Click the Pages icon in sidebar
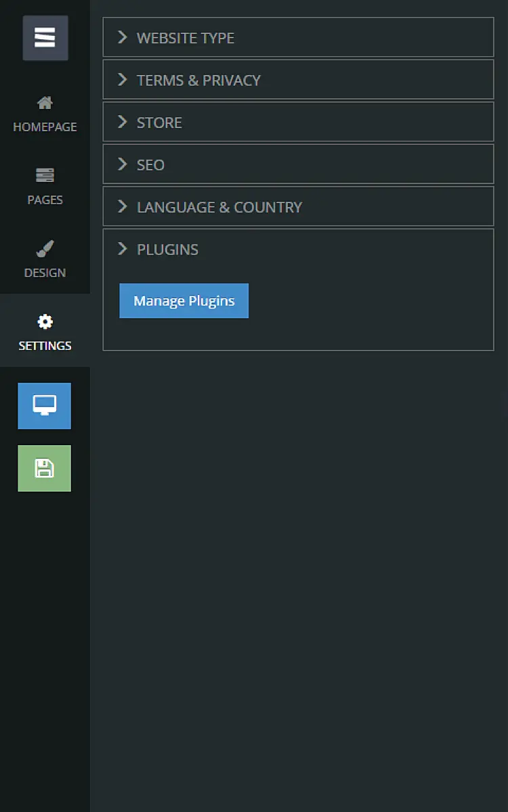The height and width of the screenshot is (812, 508). (45, 176)
